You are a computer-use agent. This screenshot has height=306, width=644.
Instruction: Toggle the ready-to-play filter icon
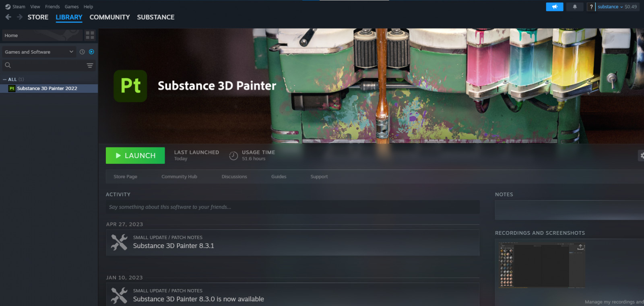point(91,52)
